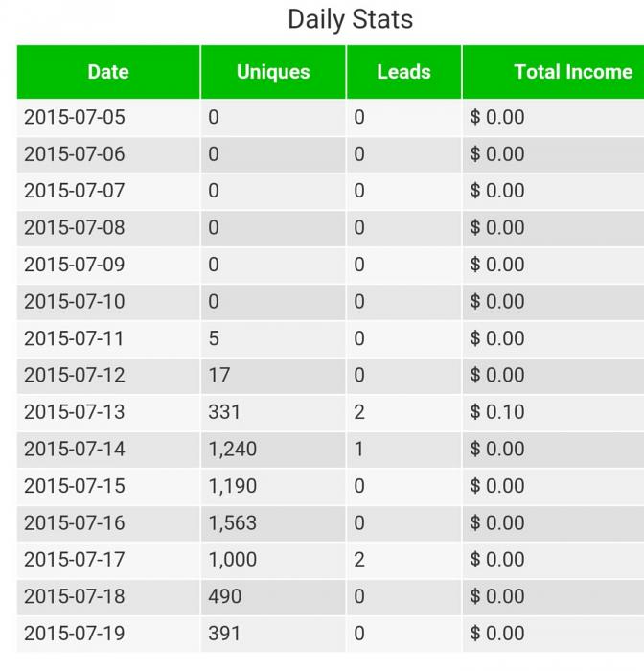Image resolution: width=644 pixels, height=671 pixels.
Task: Sort by the Uniques column header
Action: coord(273,72)
